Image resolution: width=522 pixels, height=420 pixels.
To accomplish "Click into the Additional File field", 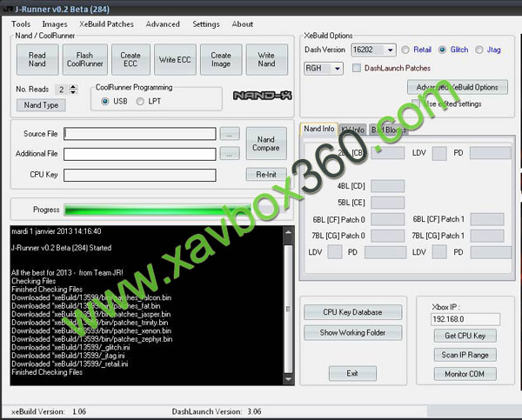I will click(140, 154).
